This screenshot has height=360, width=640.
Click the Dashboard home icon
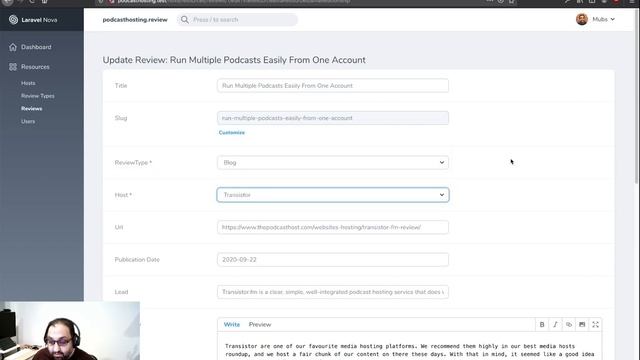pyautogui.click(x=13, y=47)
